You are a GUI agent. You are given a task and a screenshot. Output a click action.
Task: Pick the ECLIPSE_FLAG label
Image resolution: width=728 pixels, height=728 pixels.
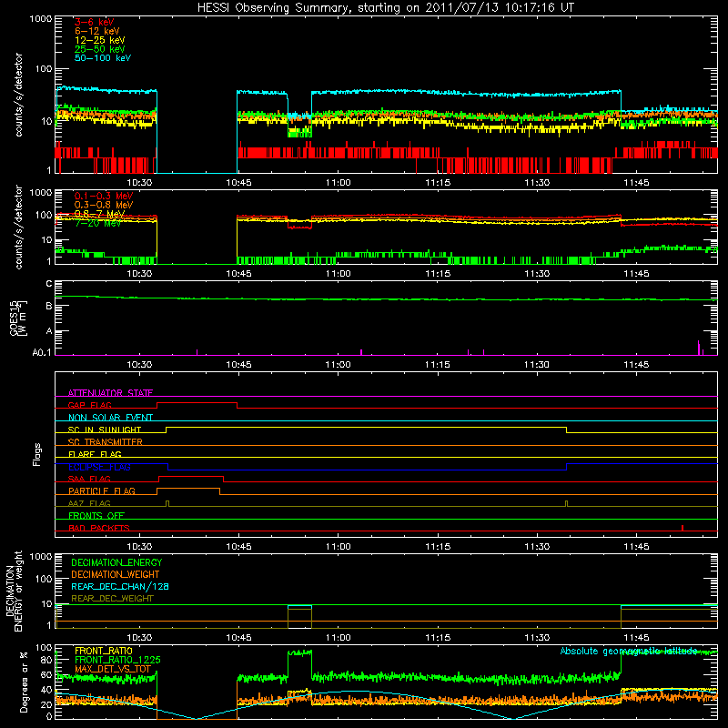[99, 467]
